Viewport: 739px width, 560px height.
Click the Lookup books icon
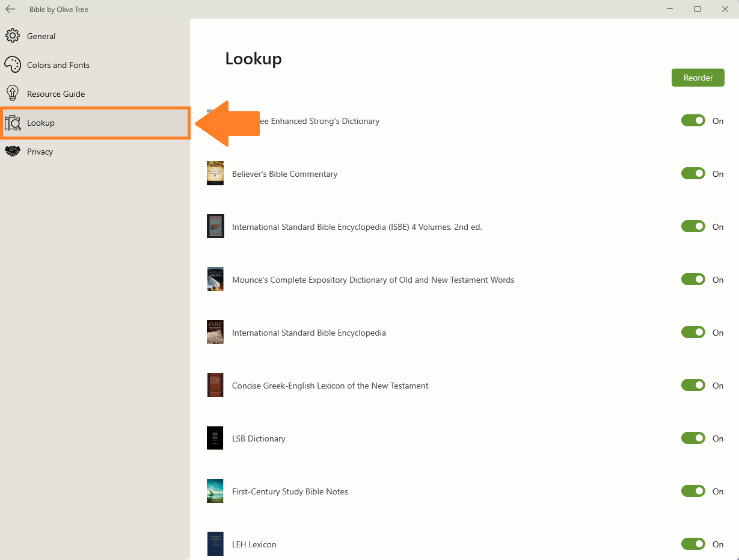click(13, 123)
